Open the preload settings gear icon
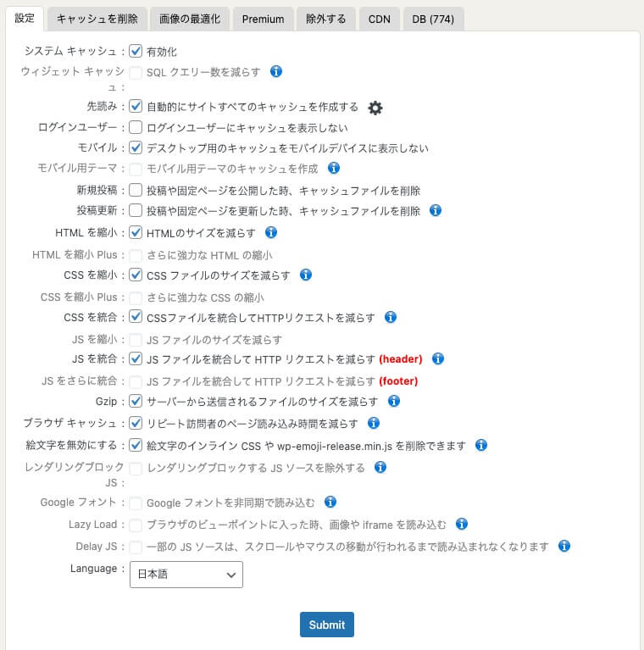Image resolution: width=644 pixels, height=650 pixels. [375, 108]
